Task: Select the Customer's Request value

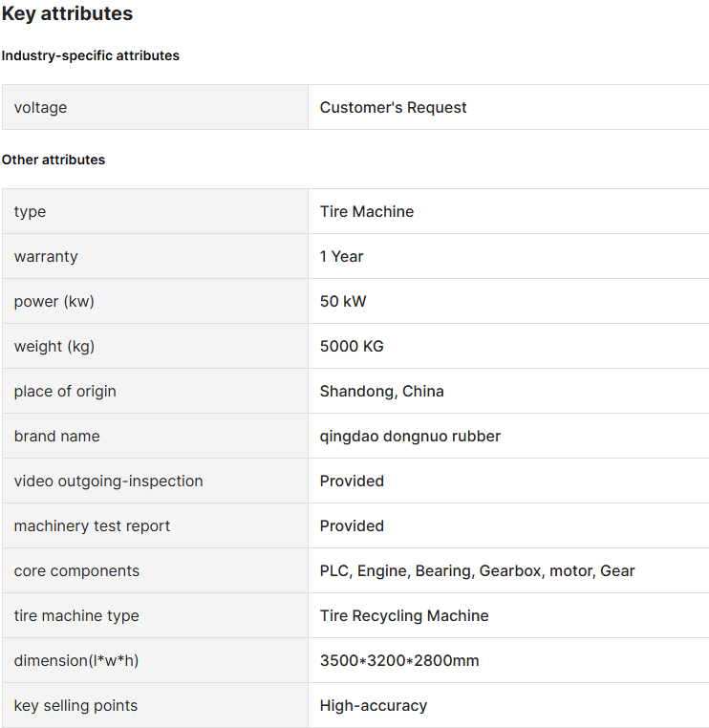Action: click(x=393, y=107)
